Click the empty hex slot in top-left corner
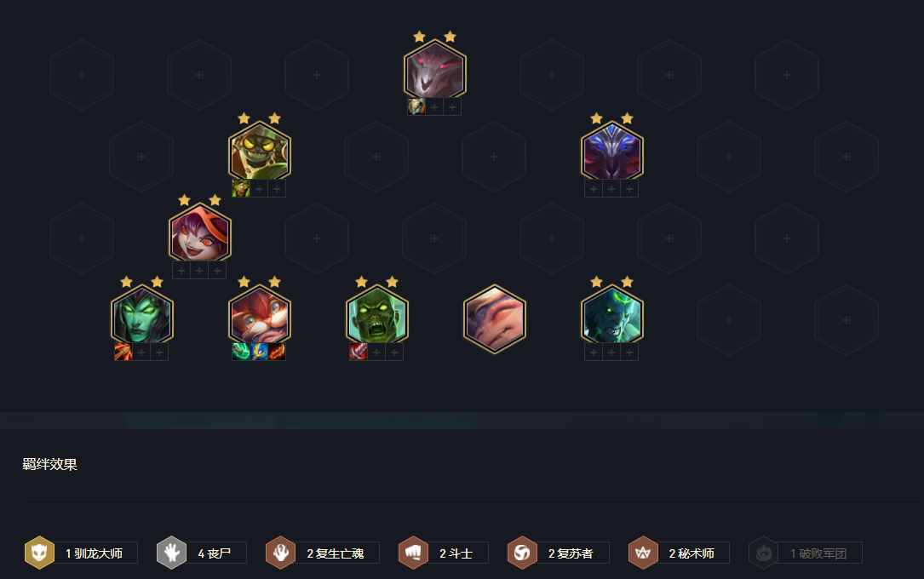 tap(82, 75)
